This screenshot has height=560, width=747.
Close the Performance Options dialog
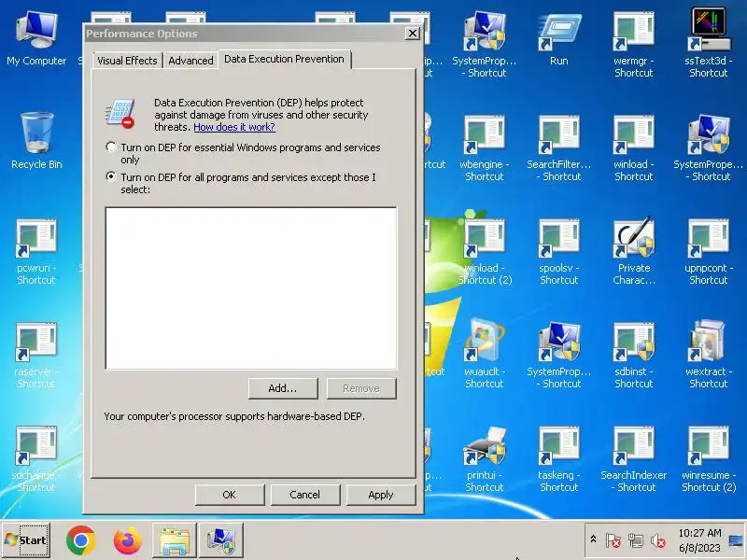click(412, 34)
